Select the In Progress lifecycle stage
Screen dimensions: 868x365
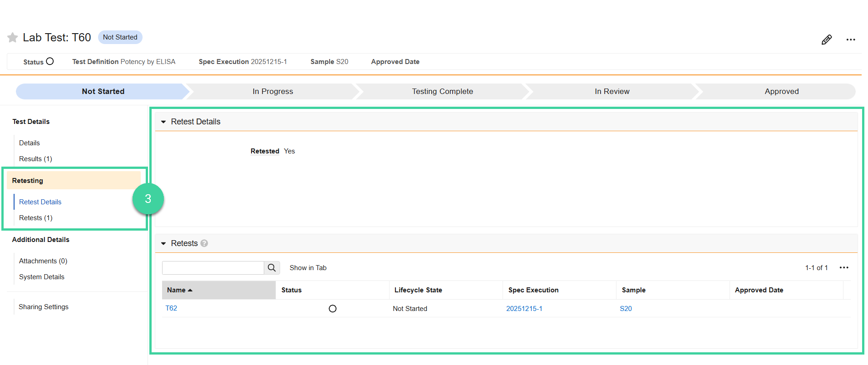273,91
